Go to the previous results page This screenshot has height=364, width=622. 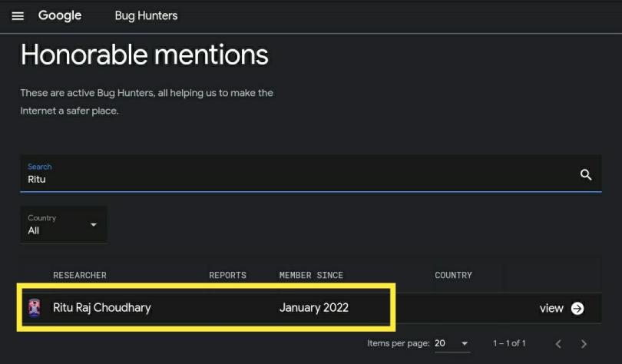(x=558, y=344)
